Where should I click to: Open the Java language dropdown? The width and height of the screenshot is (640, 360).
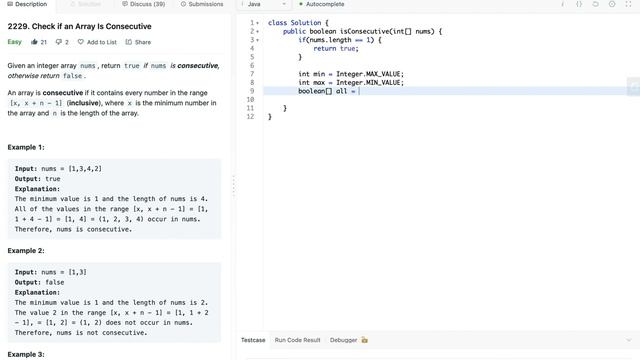point(264,4)
